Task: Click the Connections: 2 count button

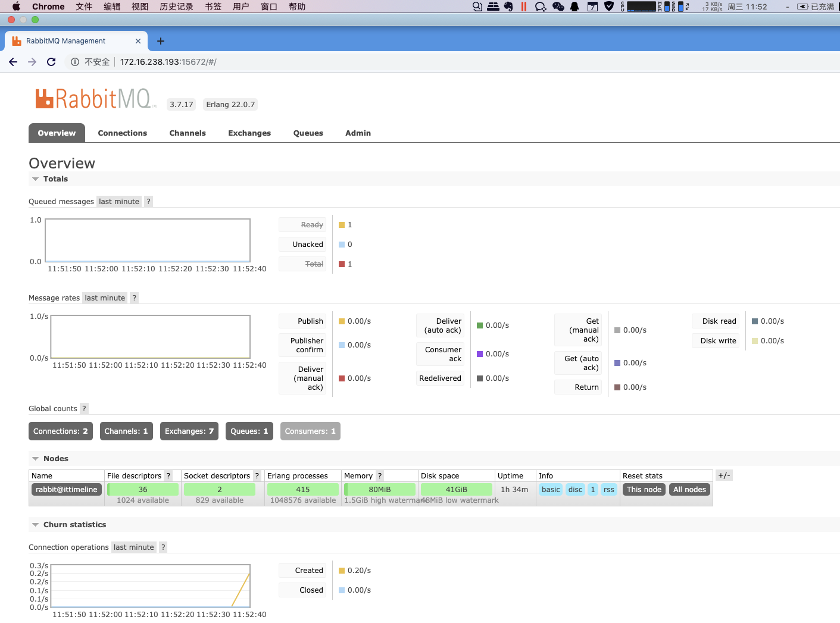Action: (61, 431)
